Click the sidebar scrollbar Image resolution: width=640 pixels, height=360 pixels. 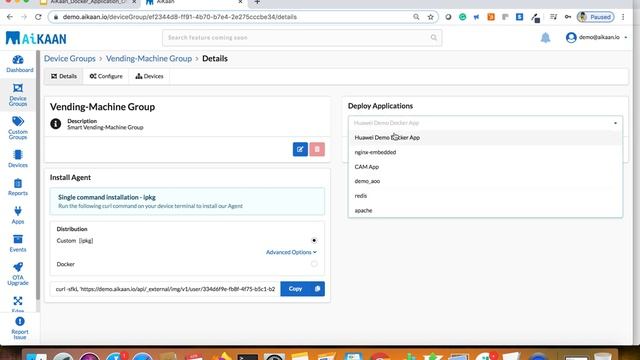click(x=38, y=176)
